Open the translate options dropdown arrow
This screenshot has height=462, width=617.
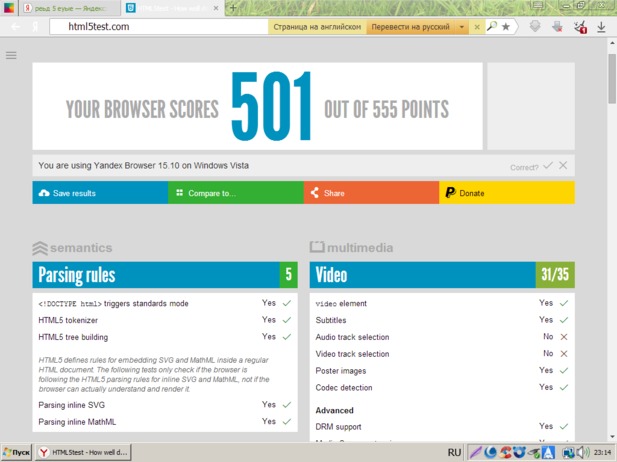pos(462,27)
